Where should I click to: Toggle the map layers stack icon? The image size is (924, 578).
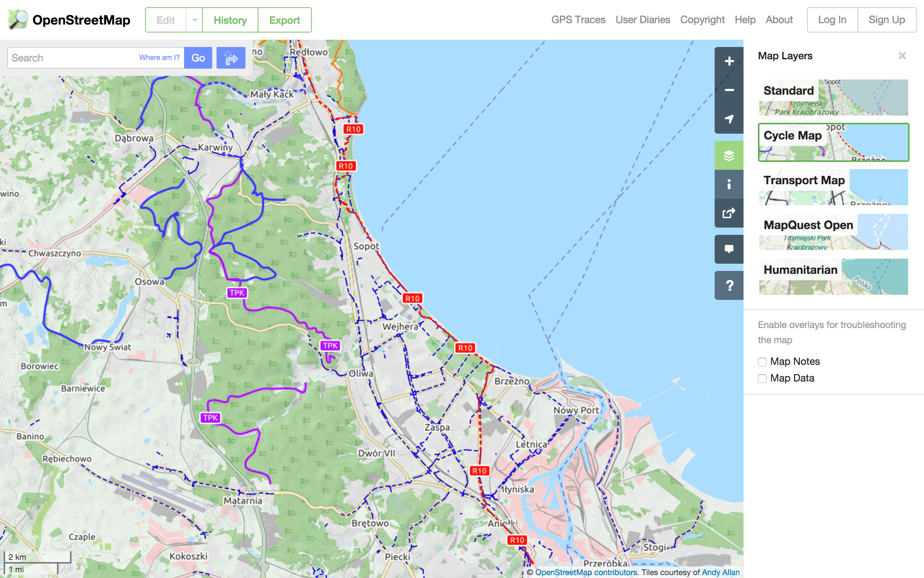729,155
